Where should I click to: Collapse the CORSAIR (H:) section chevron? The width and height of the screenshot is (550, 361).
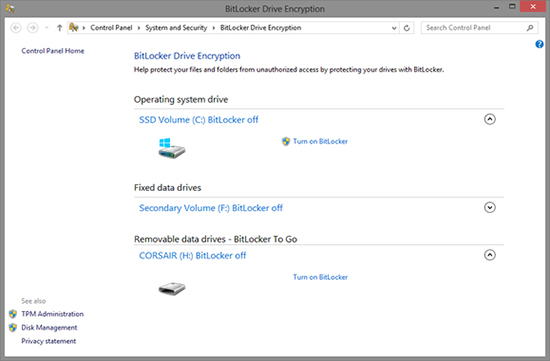(x=490, y=255)
